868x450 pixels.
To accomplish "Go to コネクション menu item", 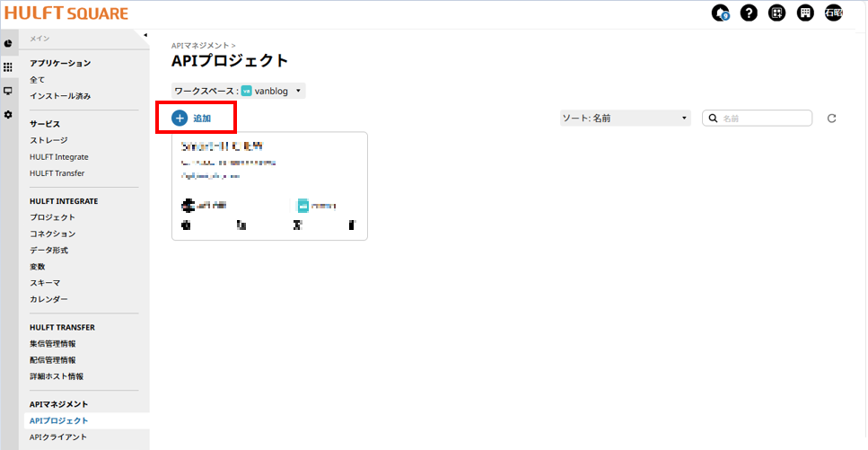I will (53, 234).
